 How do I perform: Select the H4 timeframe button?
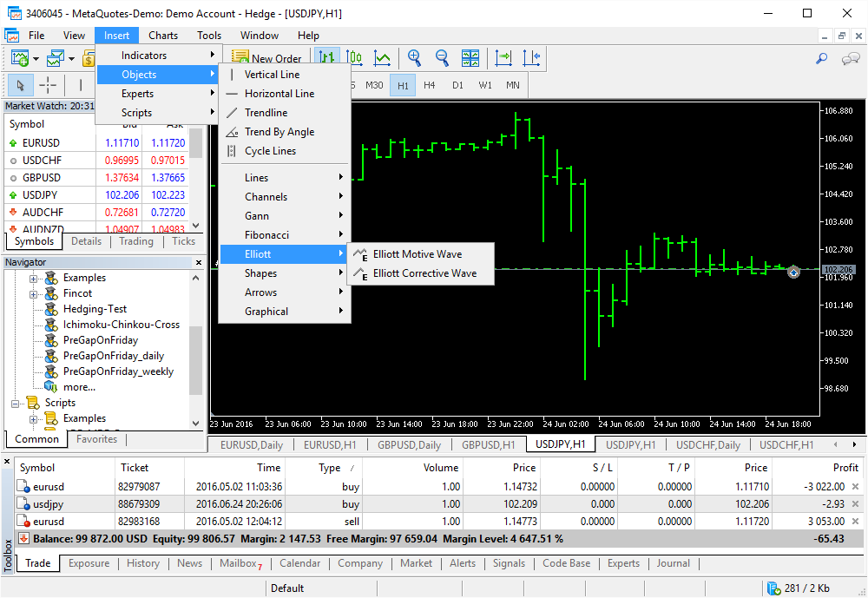point(430,85)
